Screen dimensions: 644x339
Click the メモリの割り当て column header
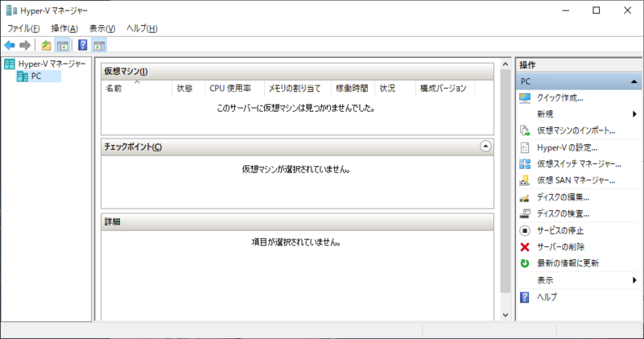point(297,89)
